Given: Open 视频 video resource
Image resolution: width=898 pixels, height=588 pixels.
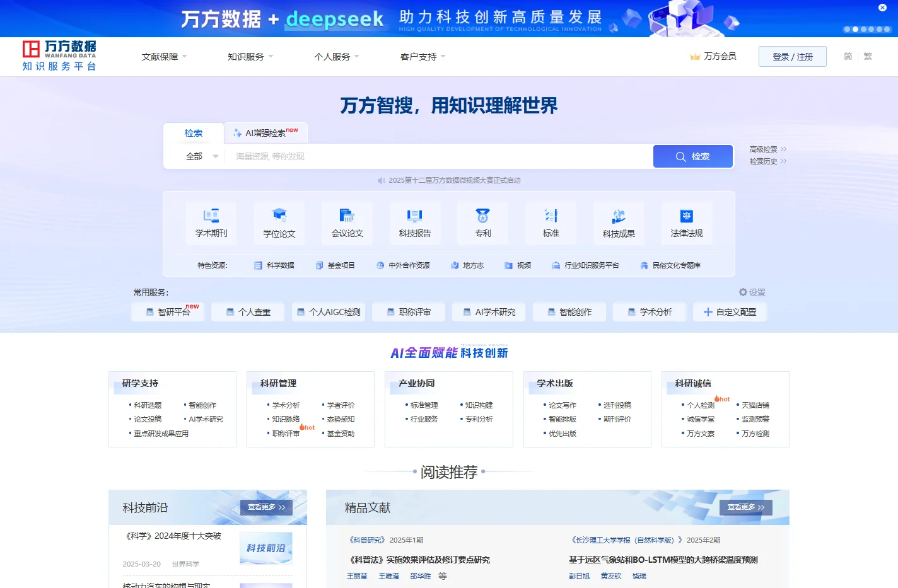Looking at the screenshot, I should 518,265.
